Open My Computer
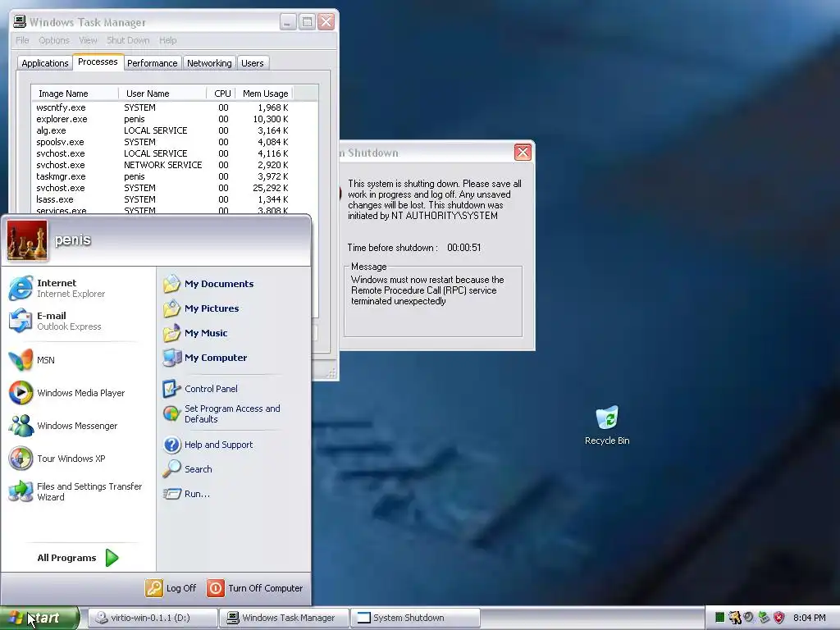 [x=205, y=358]
